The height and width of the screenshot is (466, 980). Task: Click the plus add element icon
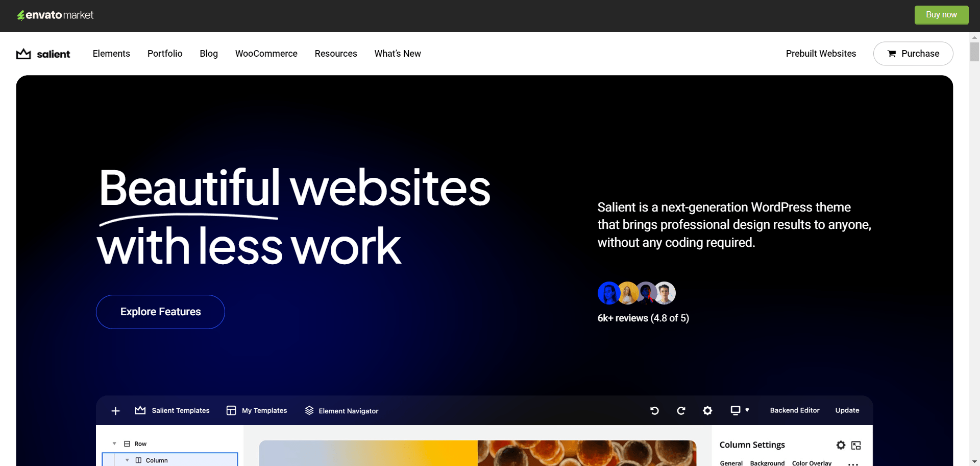pyautogui.click(x=115, y=411)
